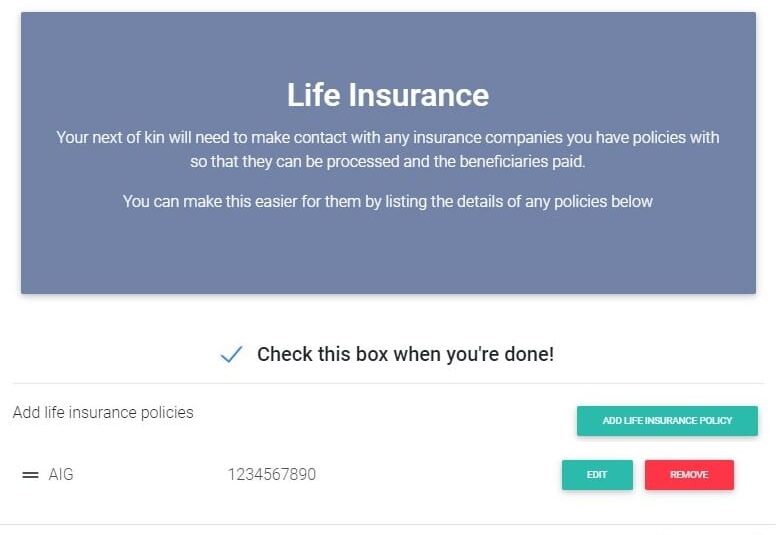The width and height of the screenshot is (776, 535).
Task: Click the drag handle beside AIG
Action: pyautogui.click(x=30, y=475)
